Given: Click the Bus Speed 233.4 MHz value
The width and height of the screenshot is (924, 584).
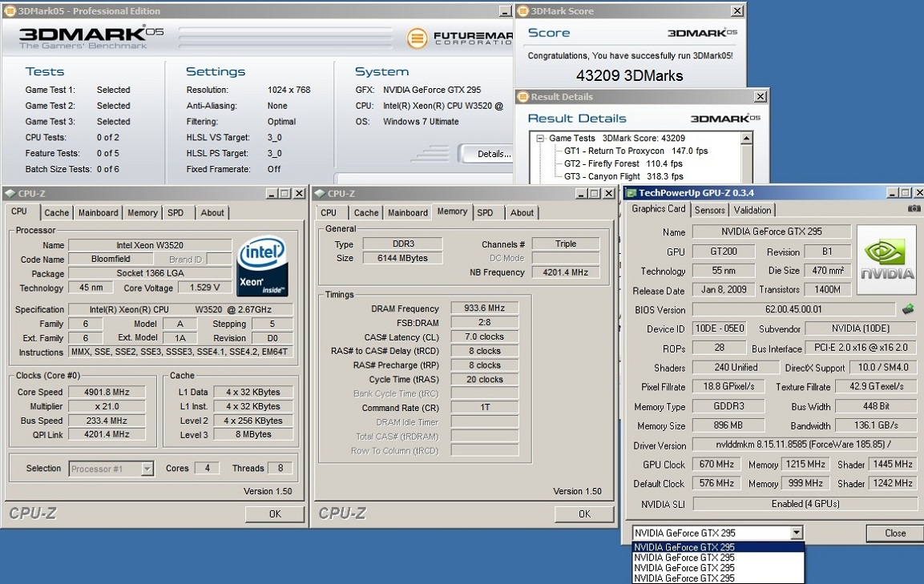Looking at the screenshot, I should pos(107,420).
